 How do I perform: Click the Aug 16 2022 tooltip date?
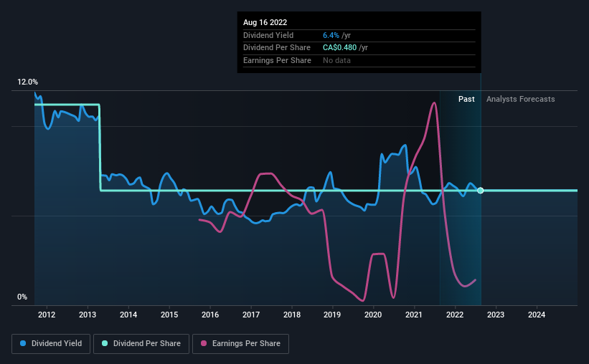tap(265, 22)
